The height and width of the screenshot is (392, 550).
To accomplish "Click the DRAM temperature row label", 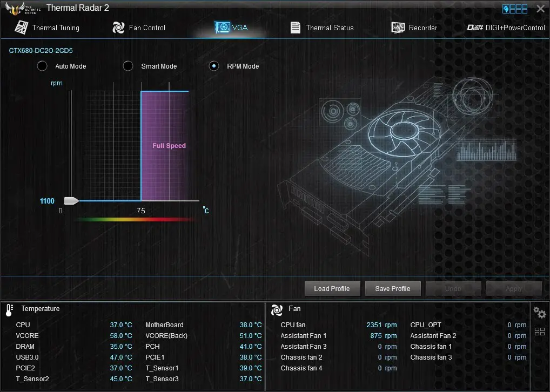I will (25, 347).
